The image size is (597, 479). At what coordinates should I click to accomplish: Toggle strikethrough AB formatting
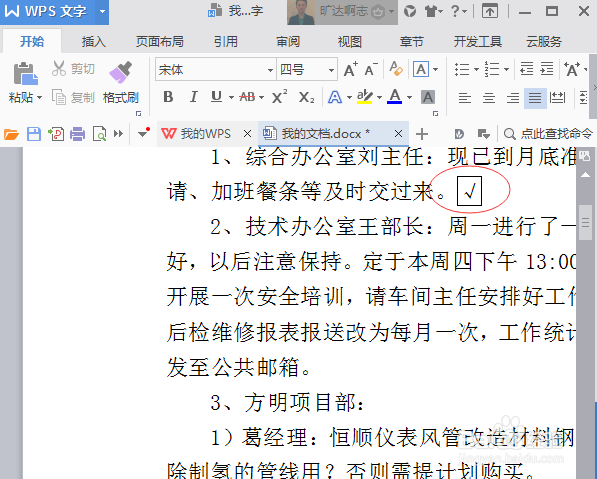pyautogui.click(x=247, y=97)
